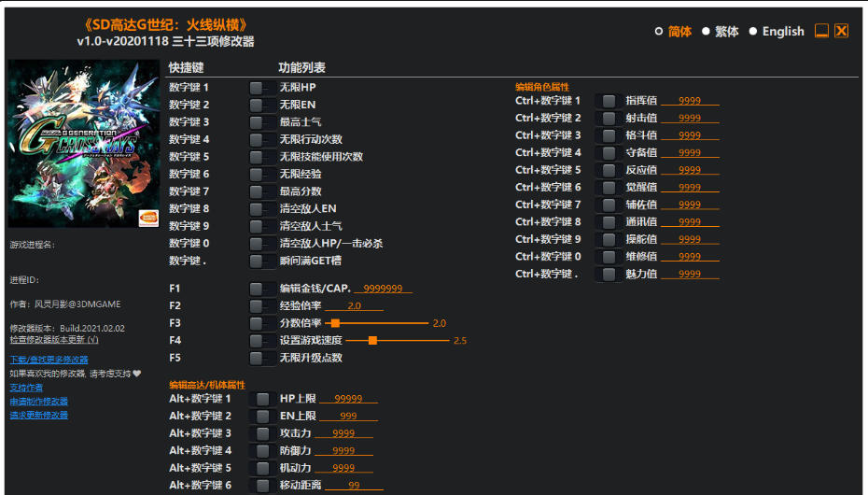
Task: Edit EN上限 value 999
Action: coord(349,416)
